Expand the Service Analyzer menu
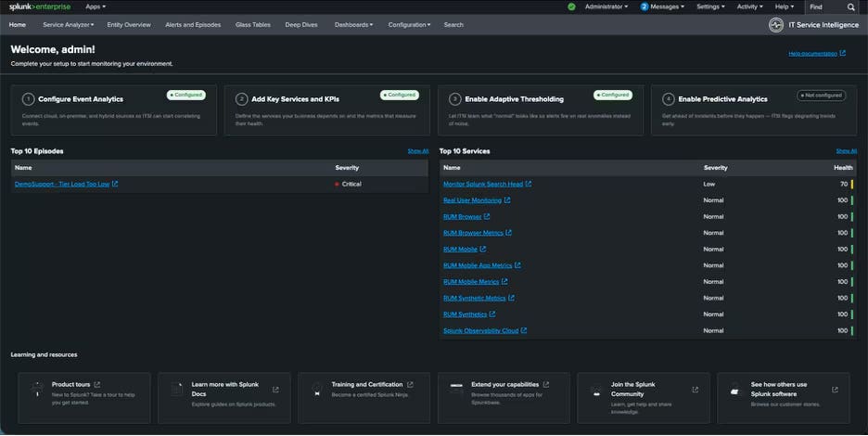Image resolution: width=868 pixels, height=436 pixels. pyautogui.click(x=68, y=25)
